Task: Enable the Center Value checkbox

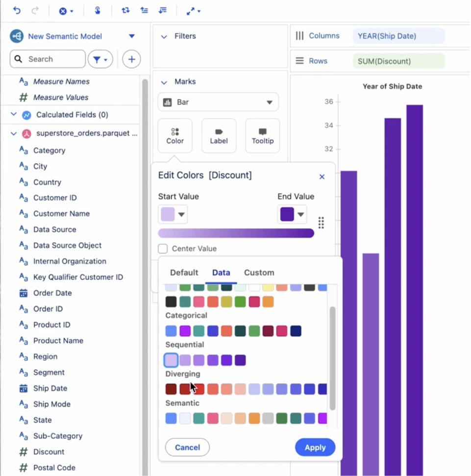Action: click(x=163, y=249)
